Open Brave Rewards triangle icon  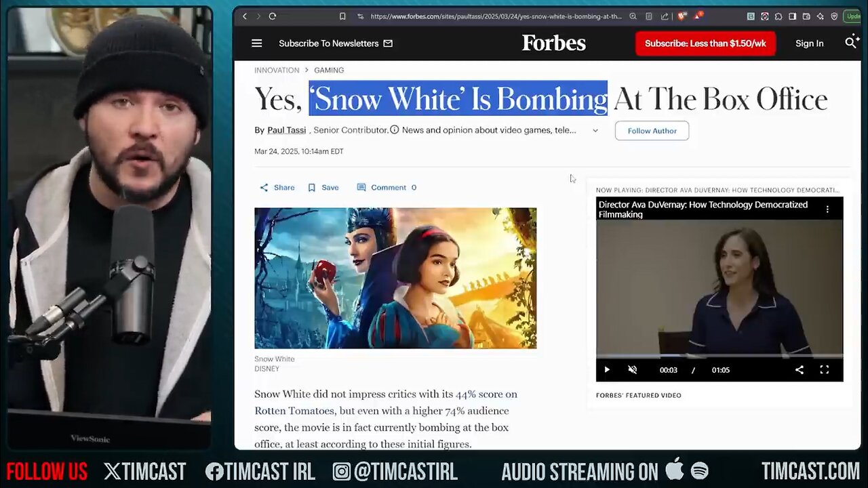coord(698,16)
